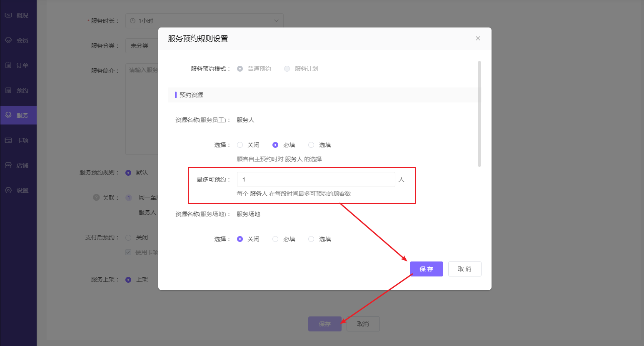The width and height of the screenshot is (644, 346).
Task: Select 必填 for 服务人 resource
Action: tap(275, 145)
